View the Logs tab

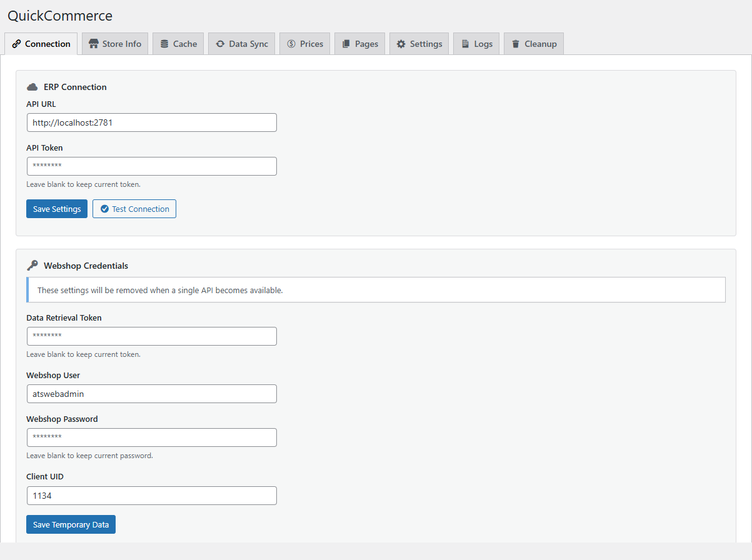coord(476,44)
